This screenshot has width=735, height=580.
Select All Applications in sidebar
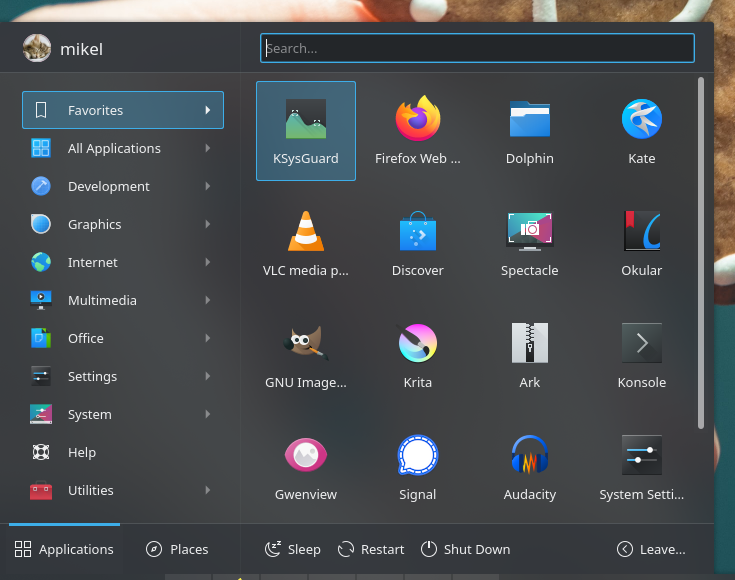coord(122,148)
